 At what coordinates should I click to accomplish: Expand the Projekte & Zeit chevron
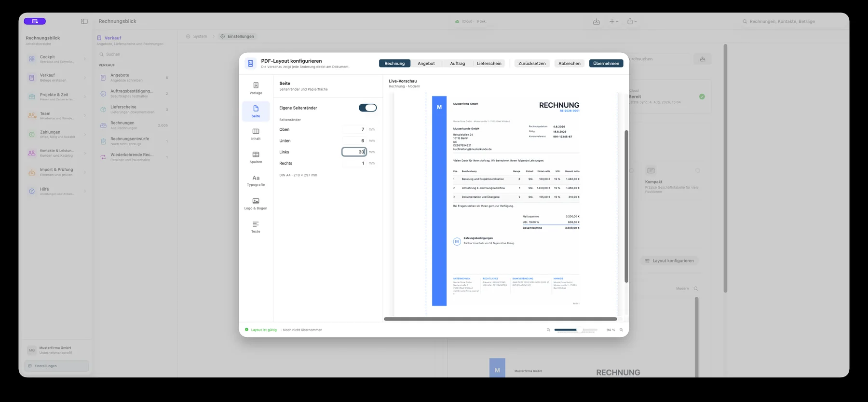pyautogui.click(x=85, y=97)
